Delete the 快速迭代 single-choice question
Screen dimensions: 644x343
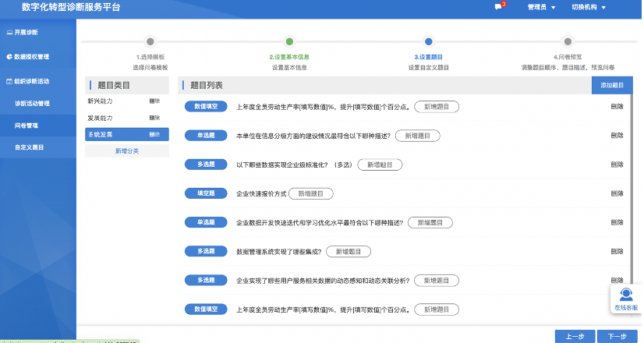pos(617,222)
